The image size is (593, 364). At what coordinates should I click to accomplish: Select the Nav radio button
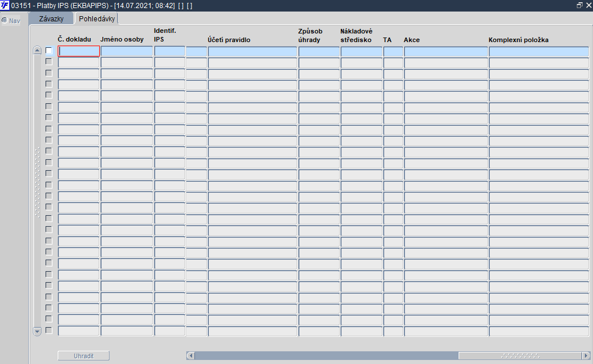(5, 20)
